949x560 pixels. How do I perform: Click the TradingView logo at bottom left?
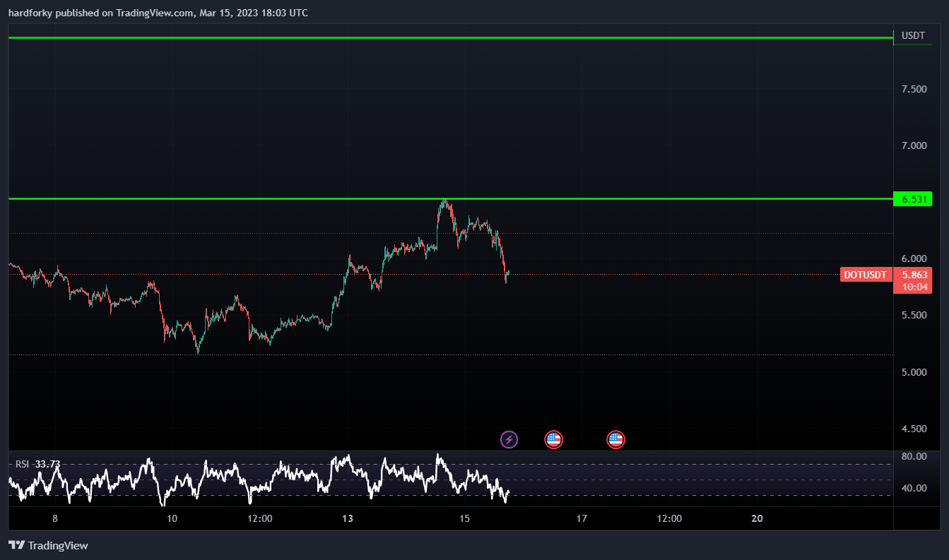pos(48,545)
